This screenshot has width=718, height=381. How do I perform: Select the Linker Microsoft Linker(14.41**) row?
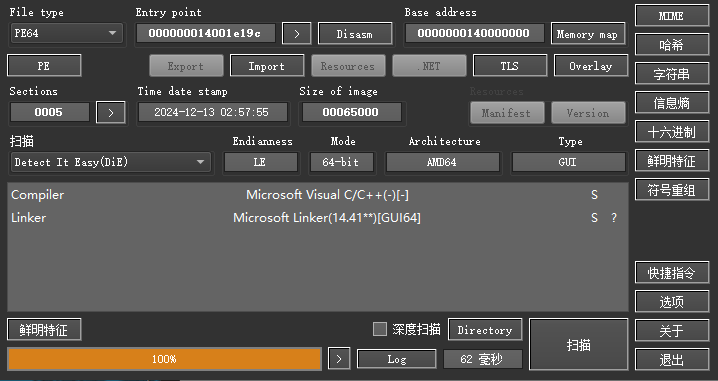point(317,218)
